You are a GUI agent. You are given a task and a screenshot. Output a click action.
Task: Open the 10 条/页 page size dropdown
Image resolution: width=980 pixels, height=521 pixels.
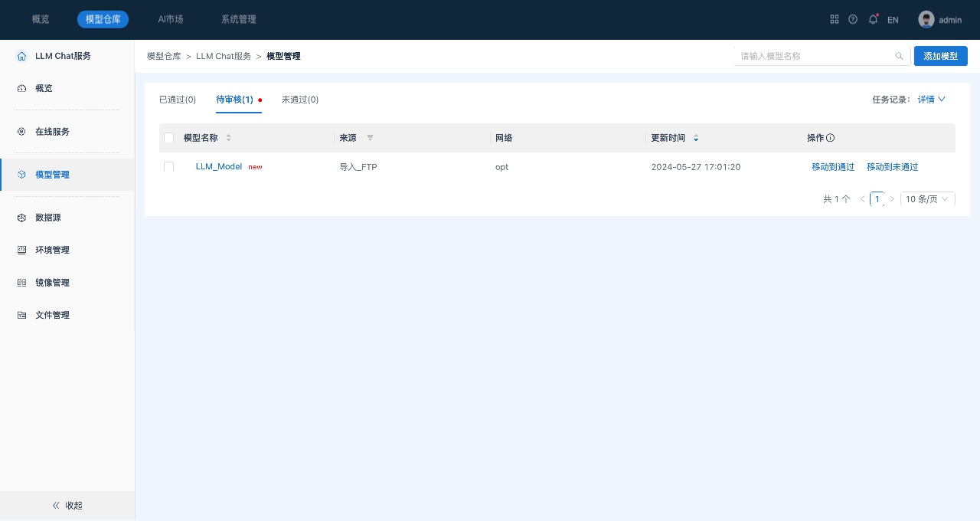coord(927,199)
